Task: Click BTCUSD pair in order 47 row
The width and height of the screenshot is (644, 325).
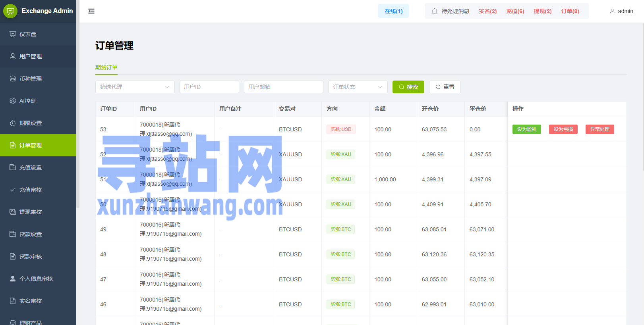Action: 290,279
